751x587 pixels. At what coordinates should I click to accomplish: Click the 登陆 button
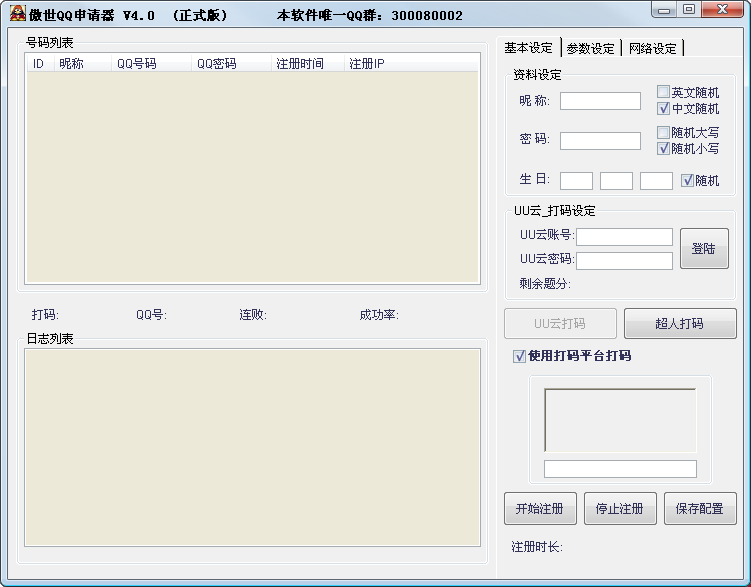coord(704,248)
